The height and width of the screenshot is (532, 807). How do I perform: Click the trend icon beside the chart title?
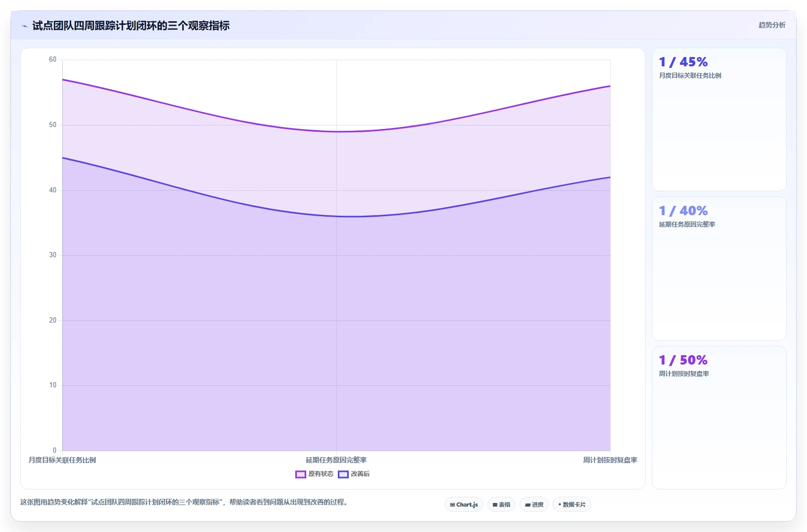(x=24, y=26)
